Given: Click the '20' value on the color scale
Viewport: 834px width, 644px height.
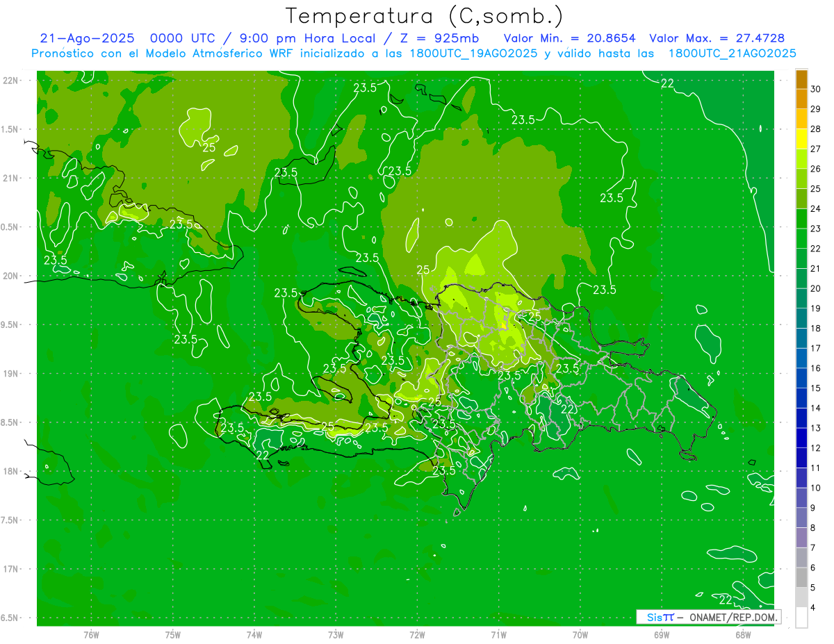Looking at the screenshot, I should tap(816, 288).
